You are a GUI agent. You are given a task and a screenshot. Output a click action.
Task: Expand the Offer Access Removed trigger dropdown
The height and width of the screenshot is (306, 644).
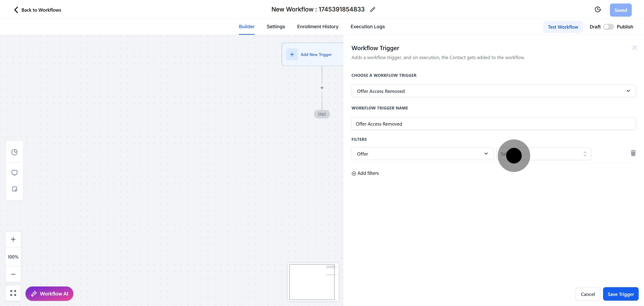click(x=493, y=91)
